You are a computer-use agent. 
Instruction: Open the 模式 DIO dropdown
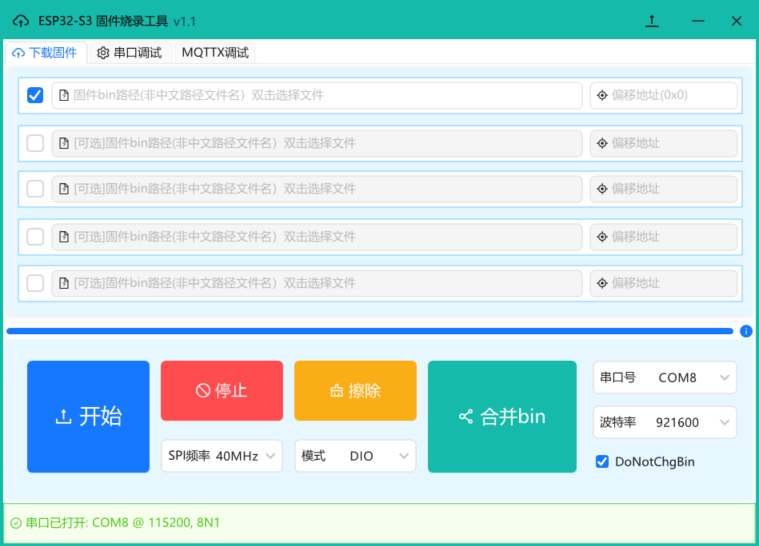click(x=355, y=456)
